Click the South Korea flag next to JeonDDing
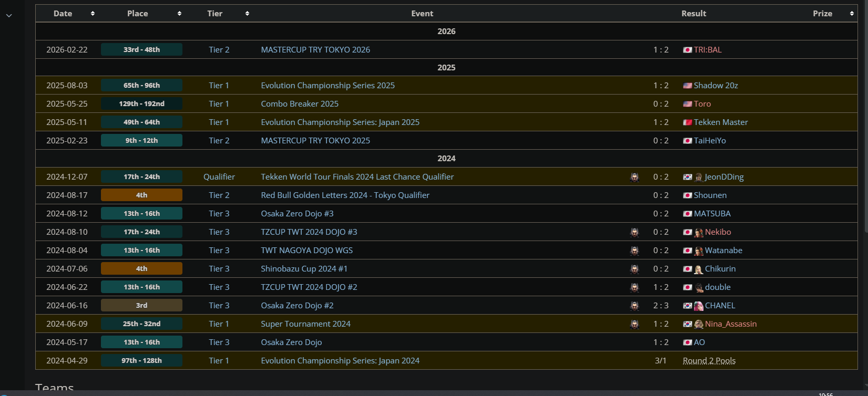This screenshot has height=396, width=868. [687, 177]
